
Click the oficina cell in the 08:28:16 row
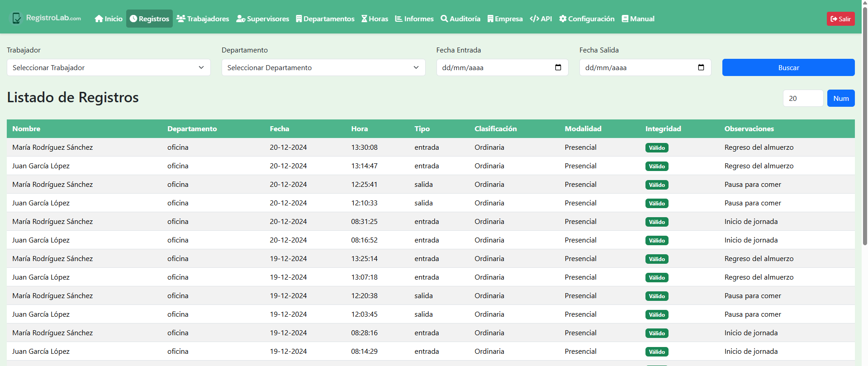click(178, 333)
